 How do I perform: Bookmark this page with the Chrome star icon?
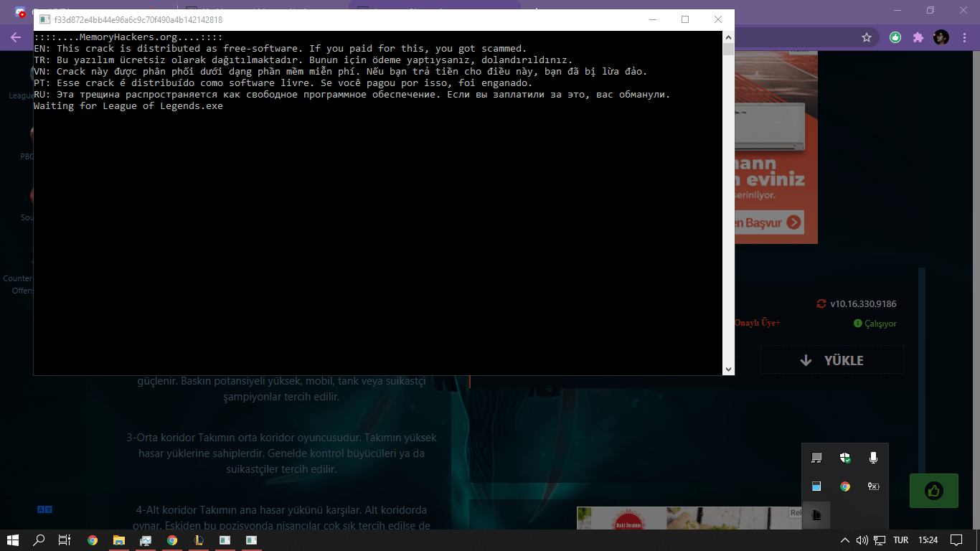(867, 37)
